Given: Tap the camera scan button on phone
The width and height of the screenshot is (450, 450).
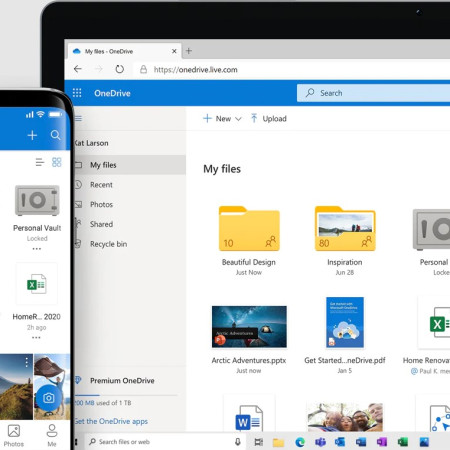Looking at the screenshot, I should click(x=49, y=398).
